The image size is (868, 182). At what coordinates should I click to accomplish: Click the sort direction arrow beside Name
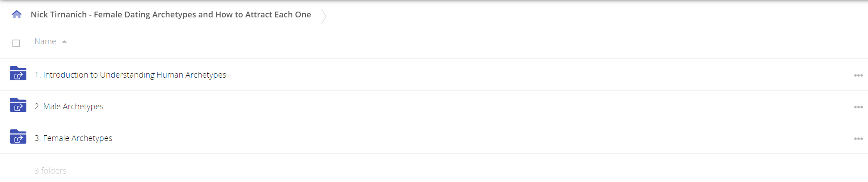coord(64,41)
